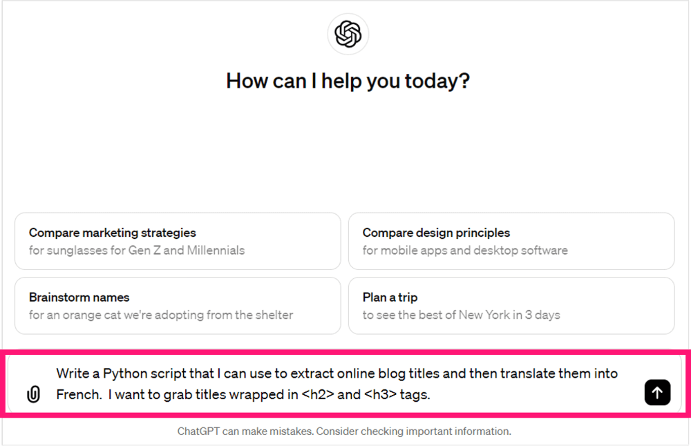Click the orange cat shelter subtitle text
The width and height of the screenshot is (691, 446).
click(161, 315)
